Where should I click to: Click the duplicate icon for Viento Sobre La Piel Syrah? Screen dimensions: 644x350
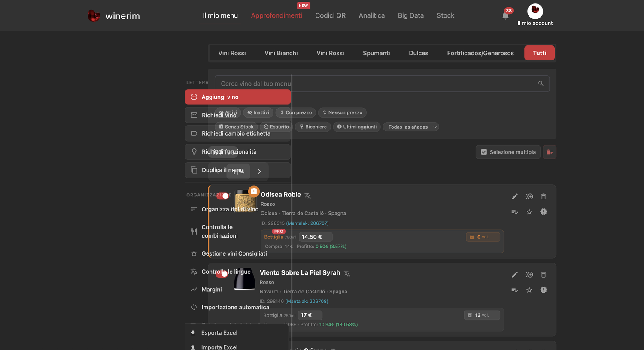[529, 275]
